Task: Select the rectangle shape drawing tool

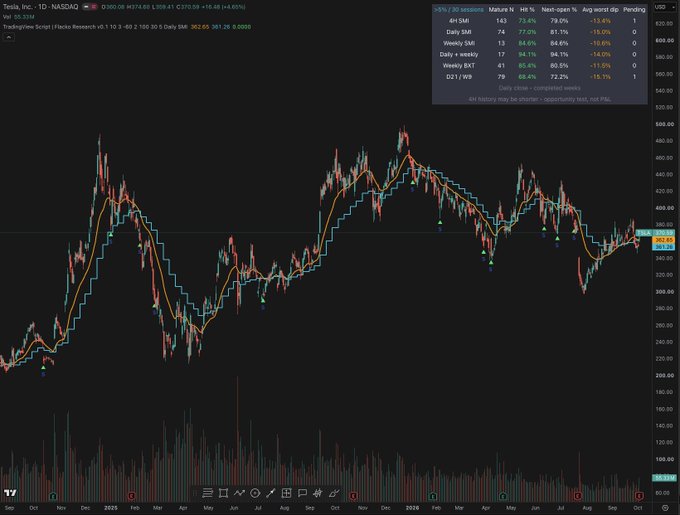Action: (223, 493)
